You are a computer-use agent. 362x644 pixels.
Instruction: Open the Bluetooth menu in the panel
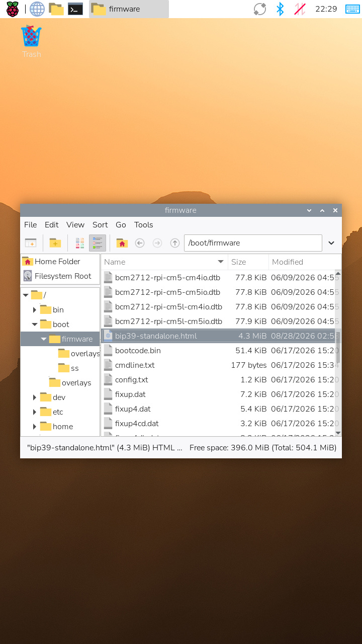click(x=280, y=9)
